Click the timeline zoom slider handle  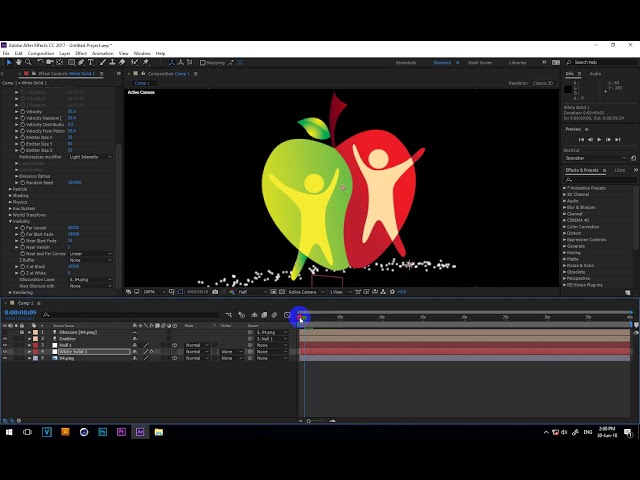click(x=309, y=421)
